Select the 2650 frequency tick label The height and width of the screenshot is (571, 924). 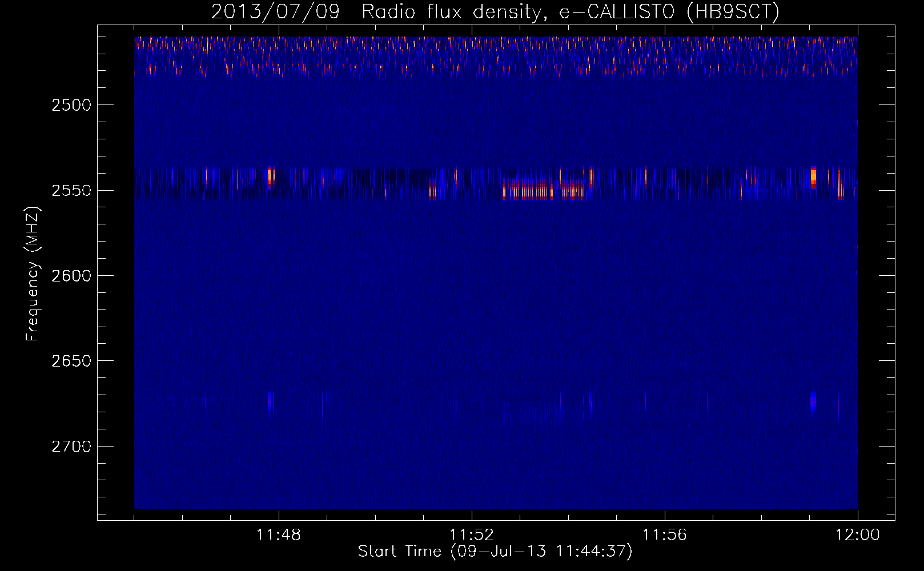coord(71,361)
